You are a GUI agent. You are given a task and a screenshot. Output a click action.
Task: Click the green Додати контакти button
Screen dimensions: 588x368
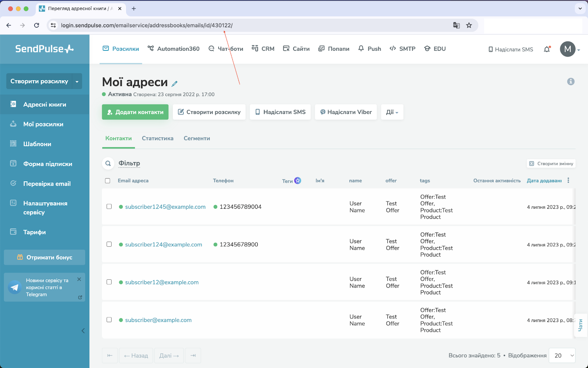click(135, 112)
